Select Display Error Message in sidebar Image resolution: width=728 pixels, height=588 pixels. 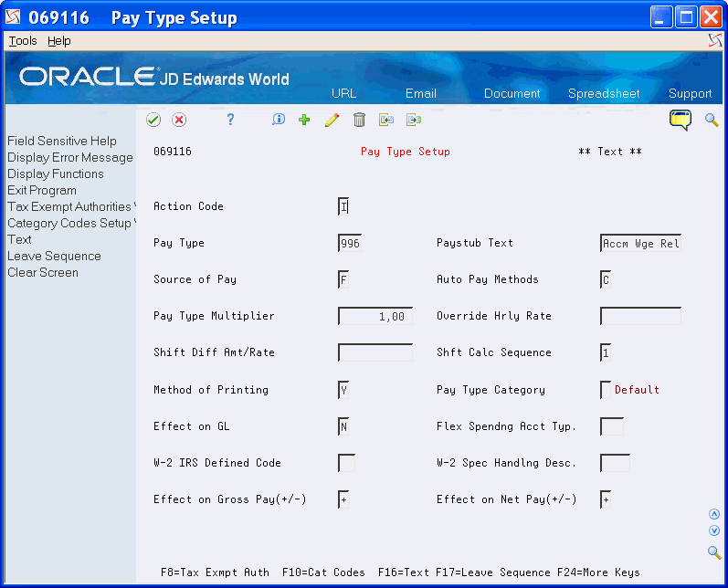click(x=70, y=158)
